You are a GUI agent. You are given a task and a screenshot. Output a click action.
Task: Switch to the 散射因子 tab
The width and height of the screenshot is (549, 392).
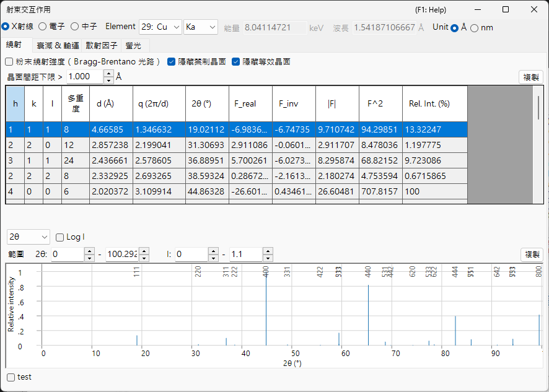click(102, 45)
